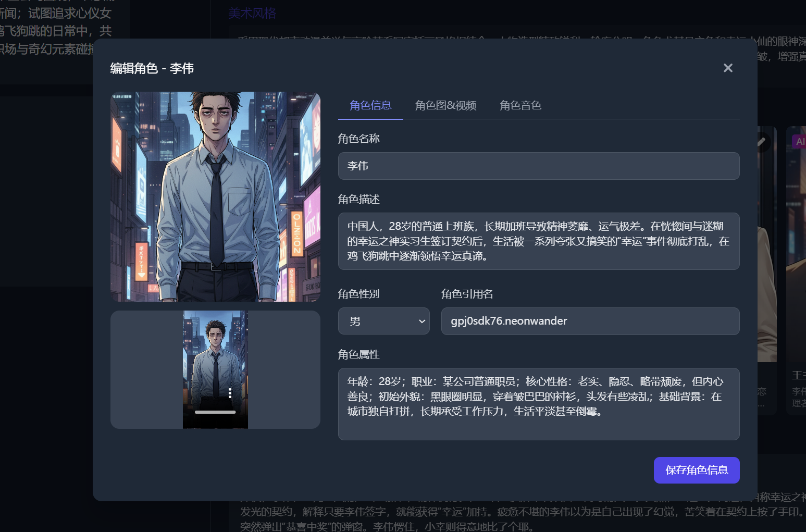
Task: Click inside the 角色属性 text area
Action: coord(539,404)
